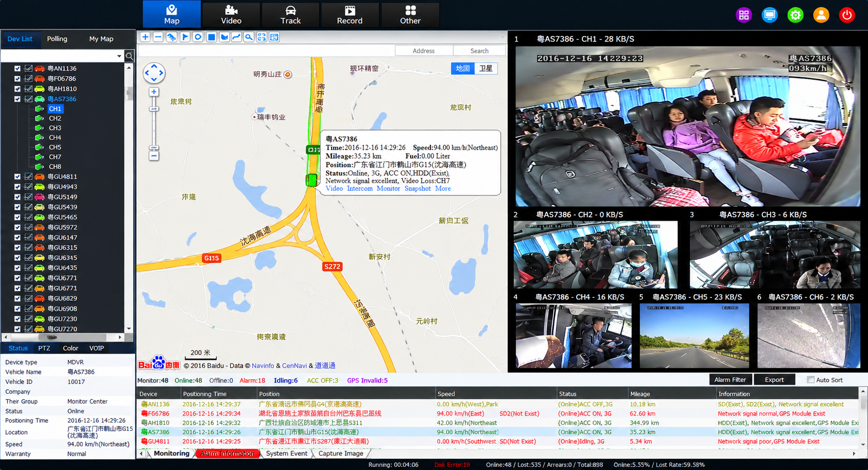
Task: Toggle the selection checkbox for 粤GU5439
Action: (x=17, y=207)
